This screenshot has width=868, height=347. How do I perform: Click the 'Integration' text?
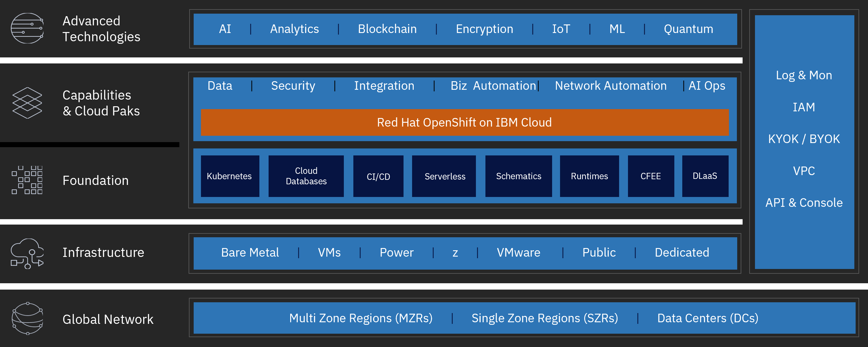pos(384,86)
